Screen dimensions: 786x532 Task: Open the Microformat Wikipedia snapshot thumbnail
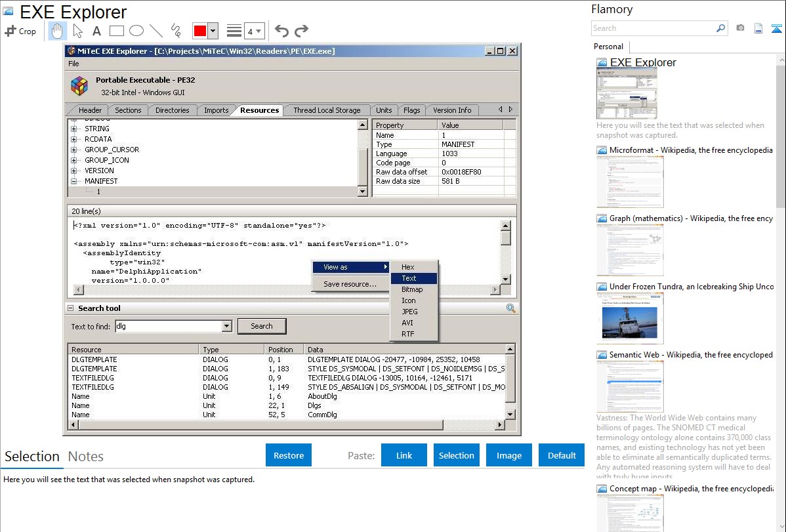(x=630, y=182)
